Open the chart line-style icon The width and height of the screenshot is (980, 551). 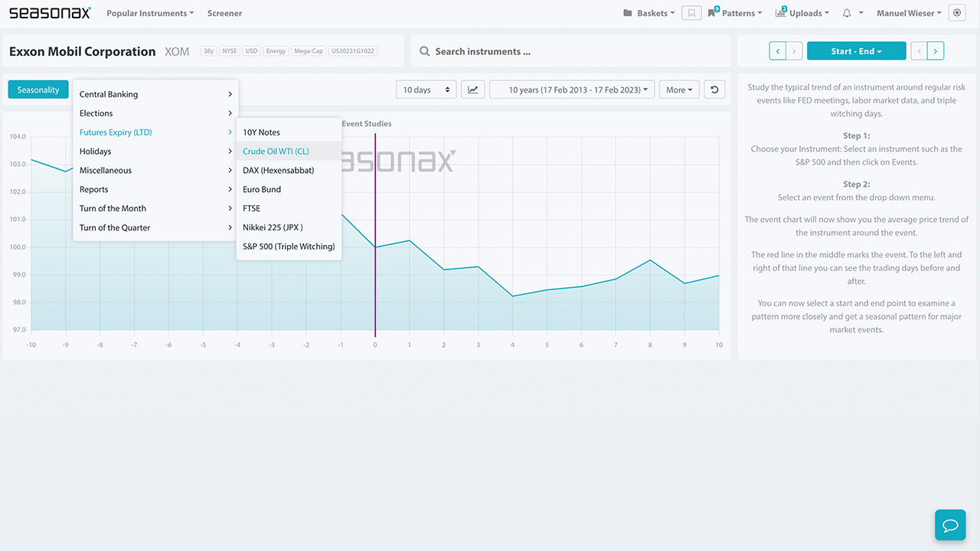(x=472, y=89)
